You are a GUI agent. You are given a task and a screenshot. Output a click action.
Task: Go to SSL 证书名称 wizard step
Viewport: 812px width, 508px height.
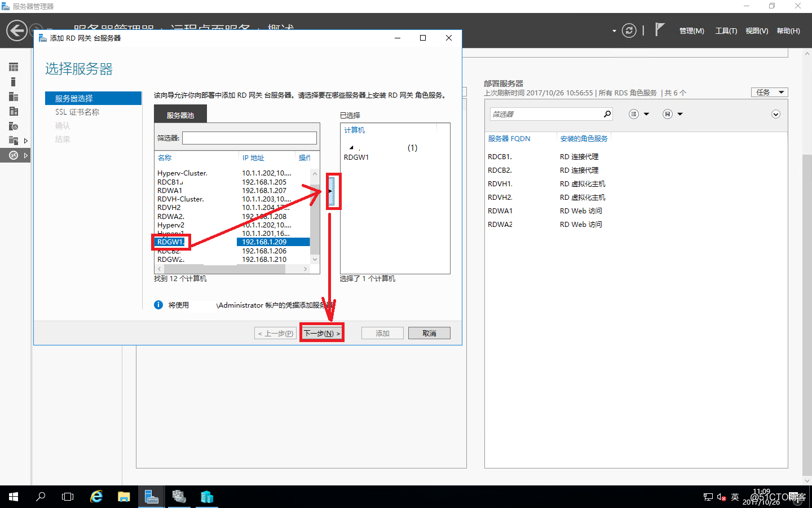[77, 112]
